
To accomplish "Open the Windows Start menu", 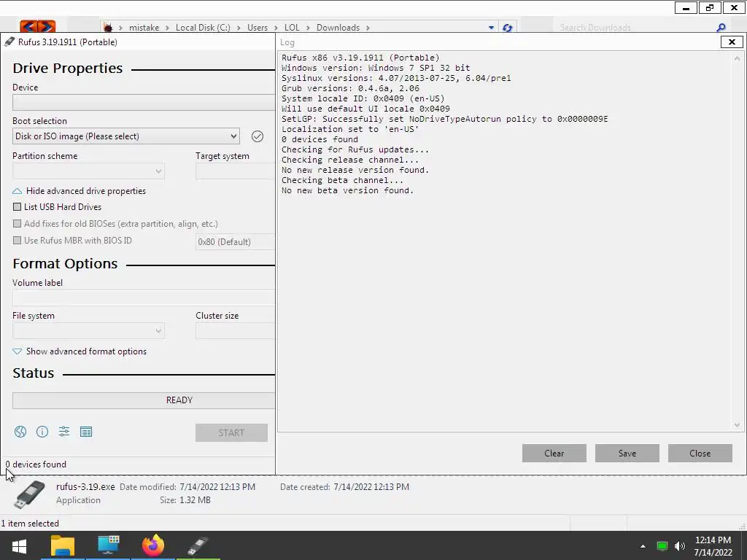I will [19, 545].
